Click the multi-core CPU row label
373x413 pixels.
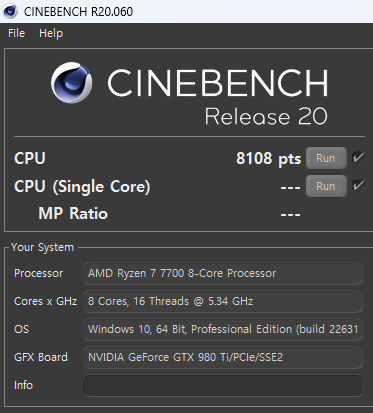(30, 158)
